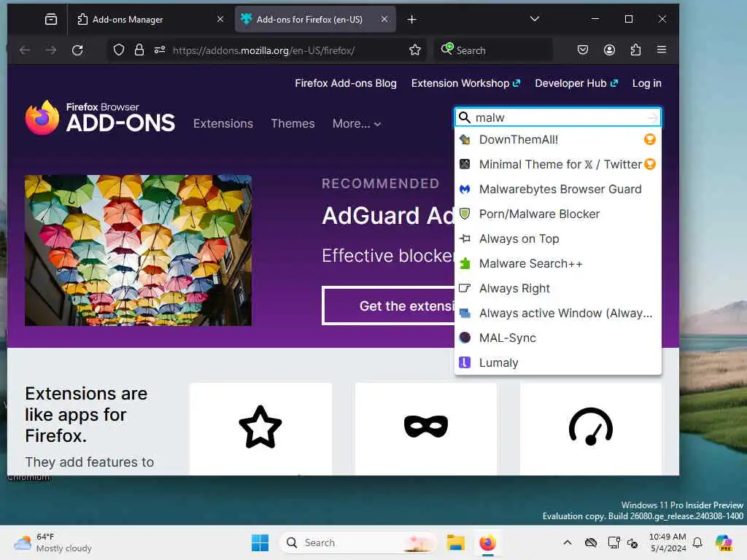Select Malwarebytes Browser Guard suggestion

point(558,189)
